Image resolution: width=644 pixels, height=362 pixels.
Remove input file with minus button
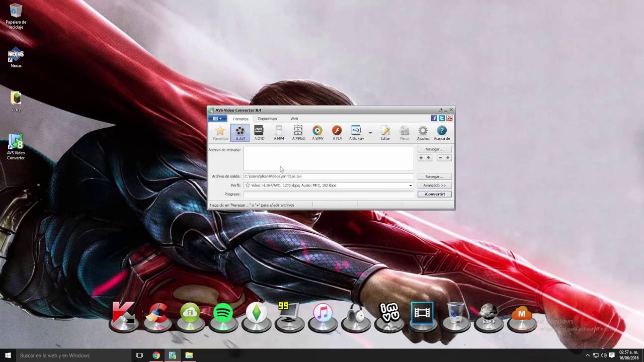[x=440, y=158]
